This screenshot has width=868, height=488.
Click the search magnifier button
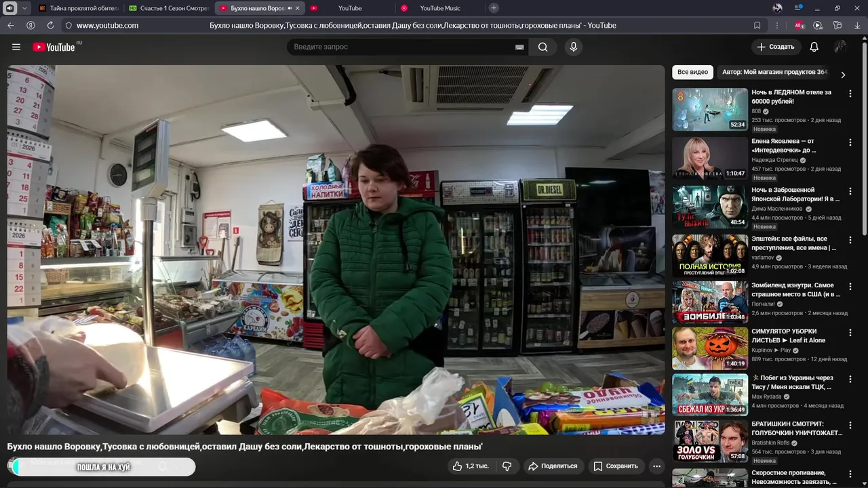tap(543, 47)
